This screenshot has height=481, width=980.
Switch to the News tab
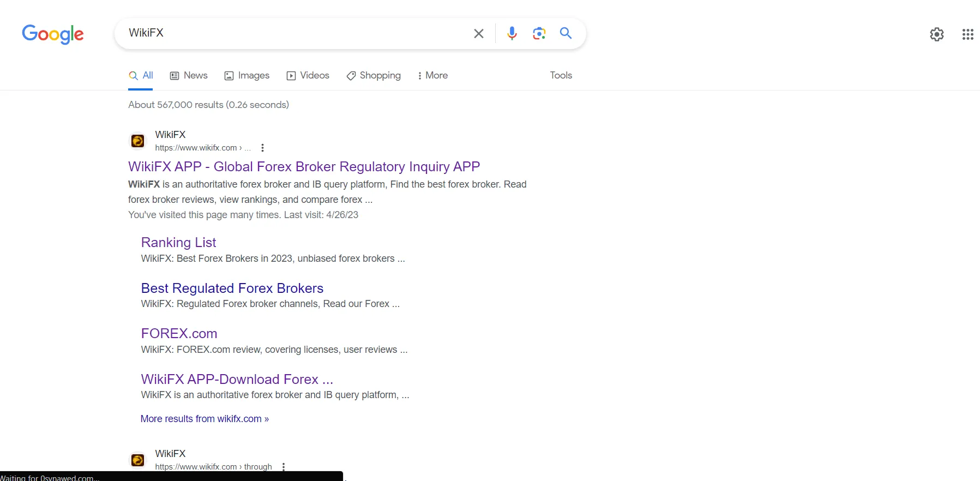[x=189, y=75]
